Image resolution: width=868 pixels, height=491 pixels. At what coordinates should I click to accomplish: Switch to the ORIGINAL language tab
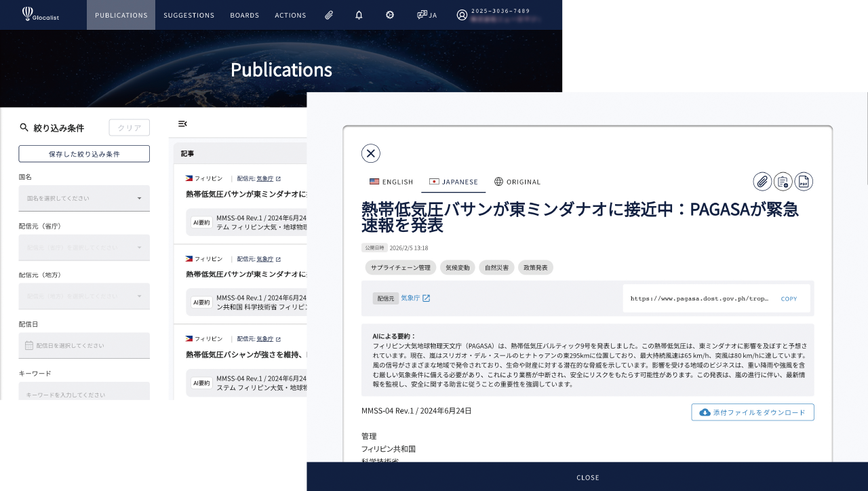point(517,182)
